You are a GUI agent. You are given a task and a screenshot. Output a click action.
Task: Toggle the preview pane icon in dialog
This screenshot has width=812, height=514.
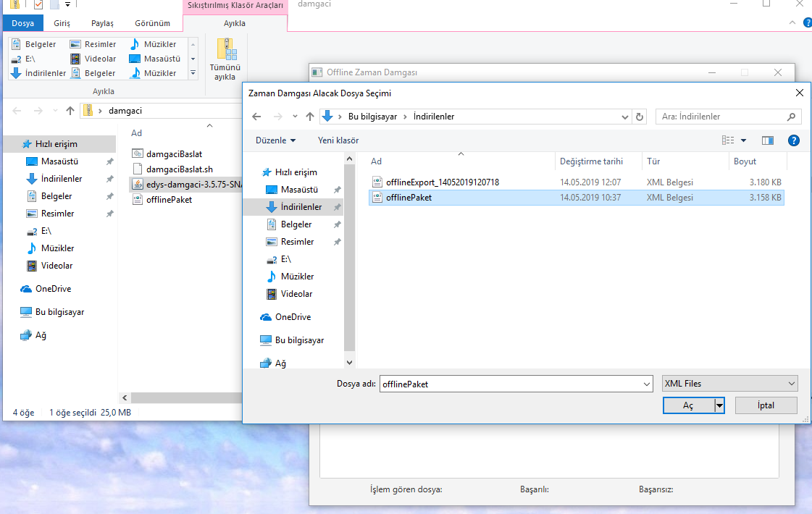point(768,140)
